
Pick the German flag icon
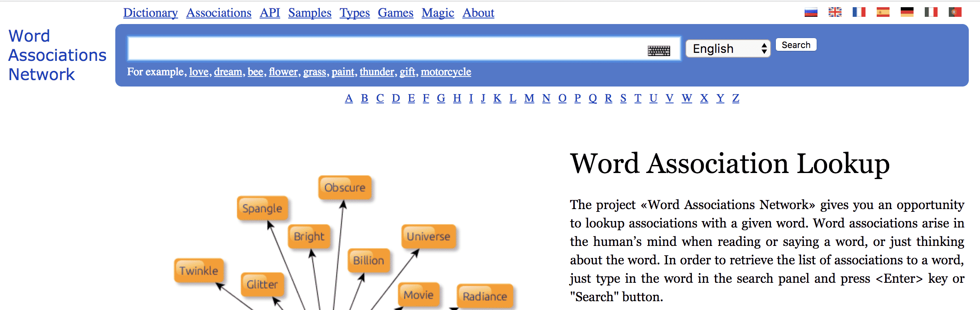point(907,12)
